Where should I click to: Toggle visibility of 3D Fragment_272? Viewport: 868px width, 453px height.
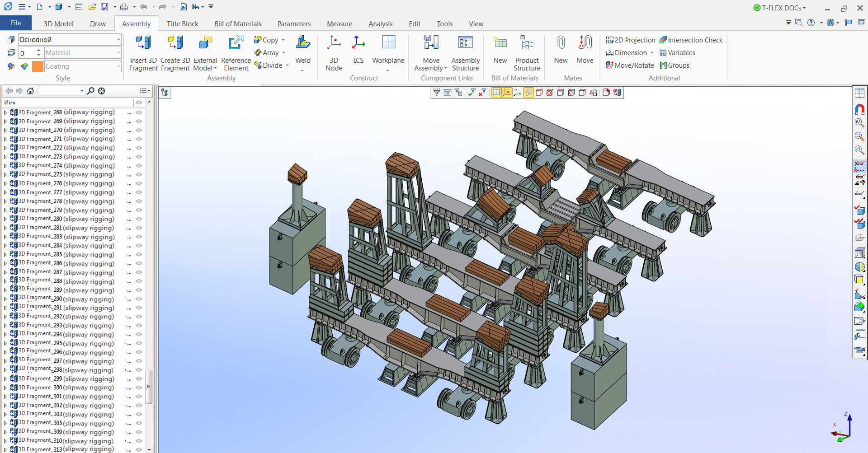tap(139, 148)
